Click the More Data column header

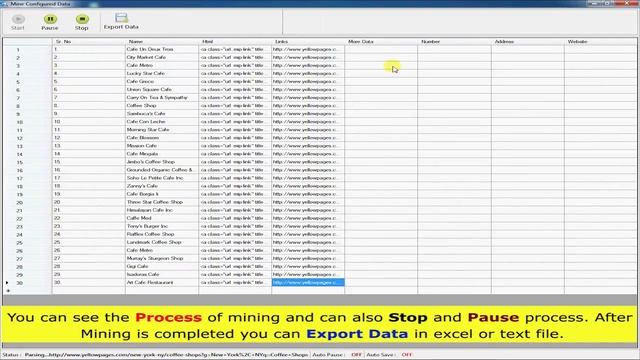[381, 42]
